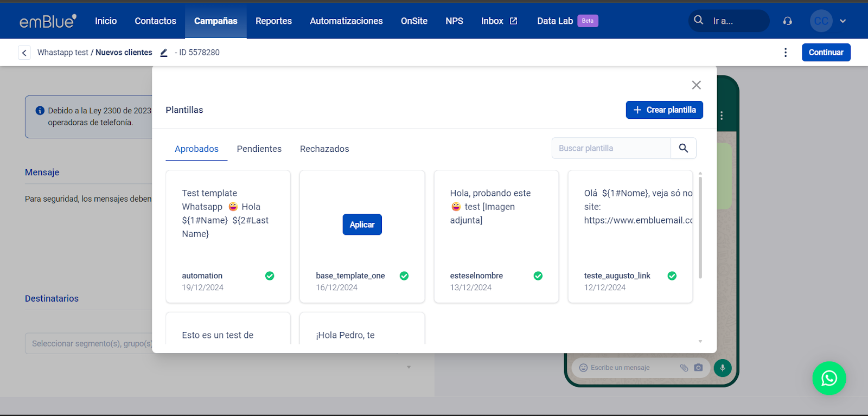Click the template list vertical scrollbar
The width and height of the screenshot is (868, 416).
[700, 228]
